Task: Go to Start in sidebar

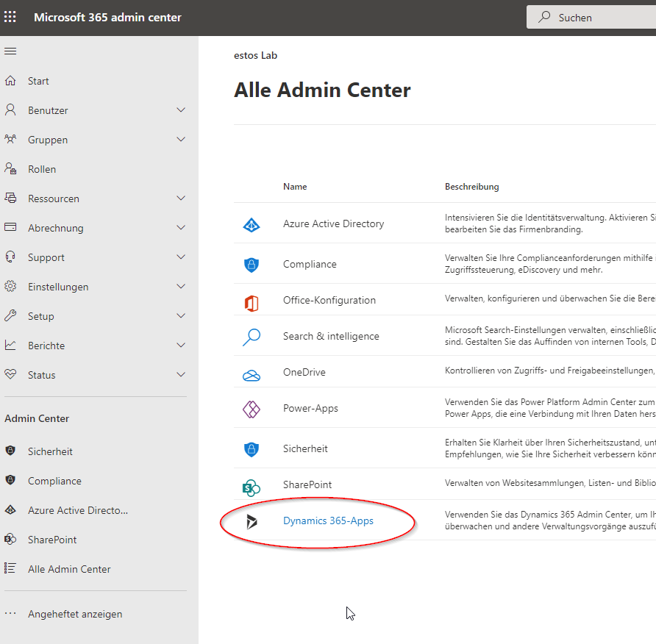Action: 38,81
